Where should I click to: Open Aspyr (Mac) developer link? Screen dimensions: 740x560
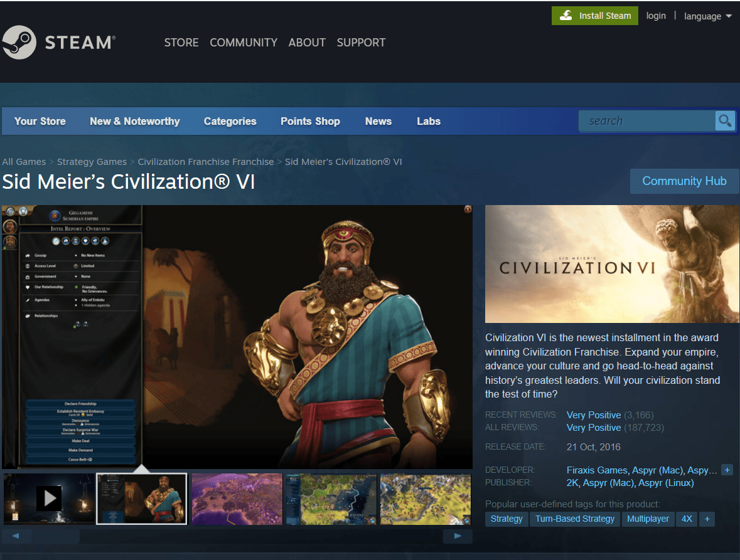(x=657, y=470)
